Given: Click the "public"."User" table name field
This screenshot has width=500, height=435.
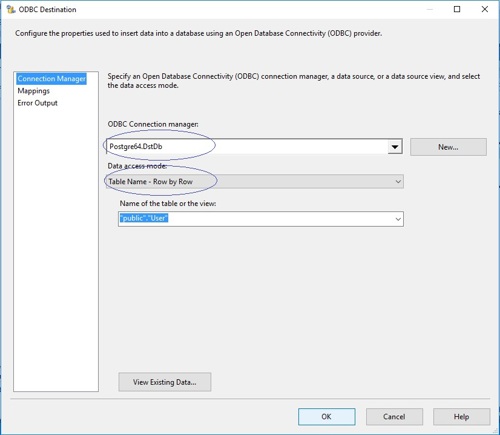Looking at the screenshot, I should point(255,219).
